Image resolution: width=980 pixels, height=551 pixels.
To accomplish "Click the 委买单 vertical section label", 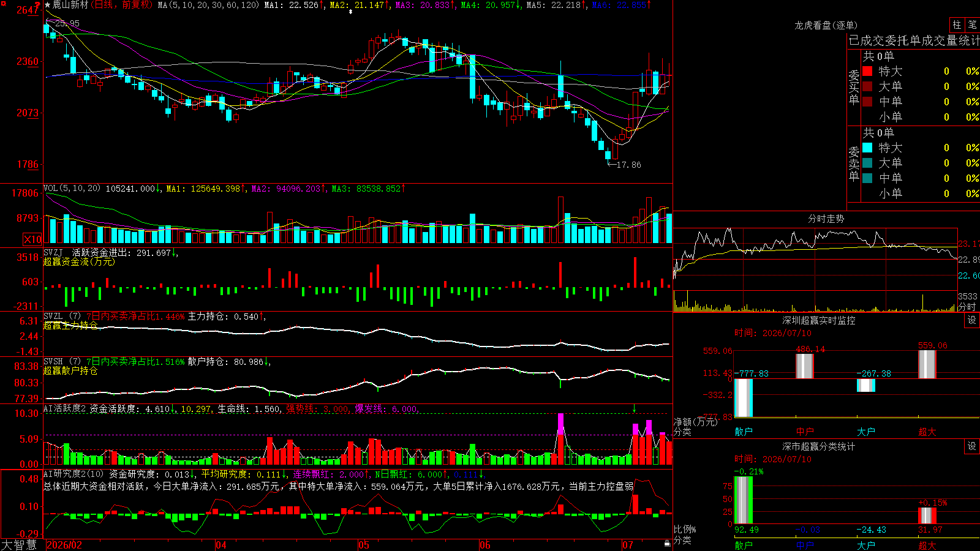I will [854, 87].
